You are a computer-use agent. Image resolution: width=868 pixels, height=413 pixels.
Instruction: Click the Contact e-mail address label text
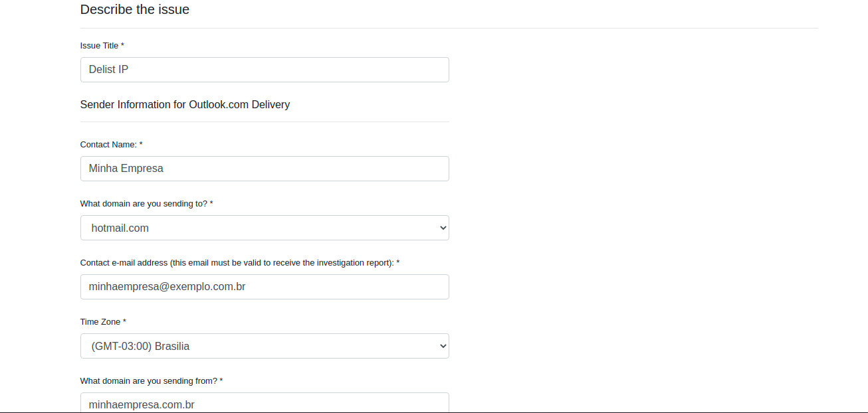click(240, 263)
